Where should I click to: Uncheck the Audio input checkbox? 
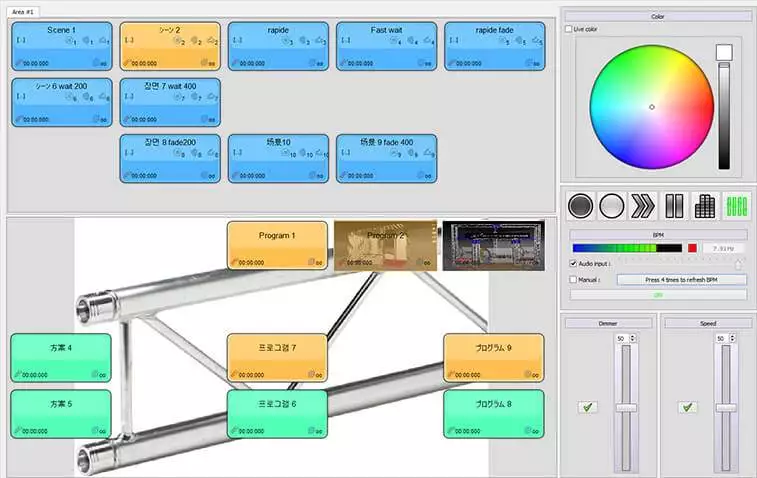[x=572, y=264]
